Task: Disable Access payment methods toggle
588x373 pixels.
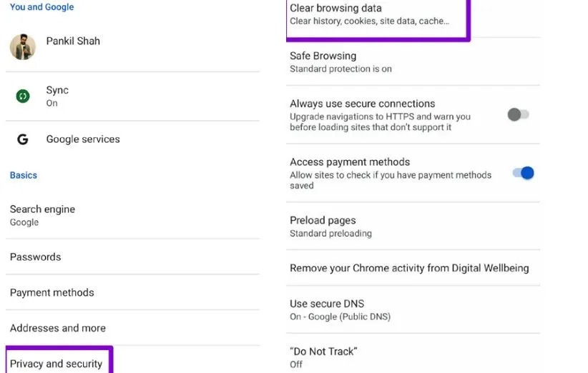Action: [524, 173]
